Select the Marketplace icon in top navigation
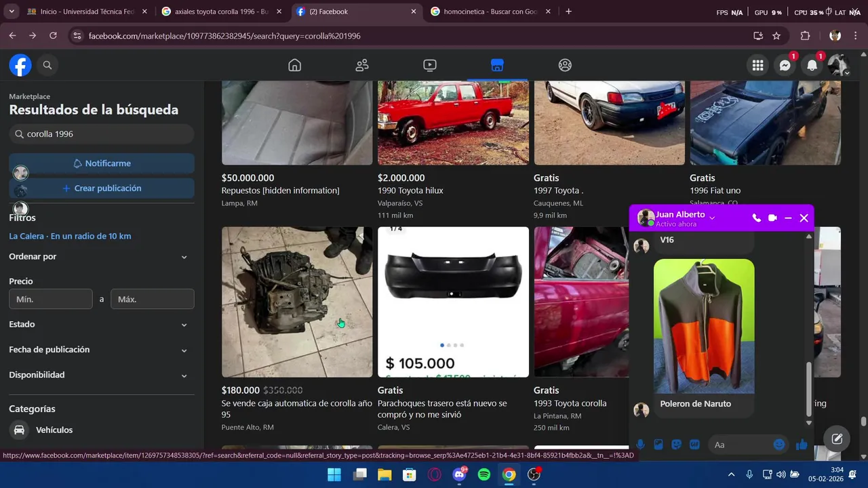Image resolution: width=868 pixels, height=488 pixels. coord(497,65)
